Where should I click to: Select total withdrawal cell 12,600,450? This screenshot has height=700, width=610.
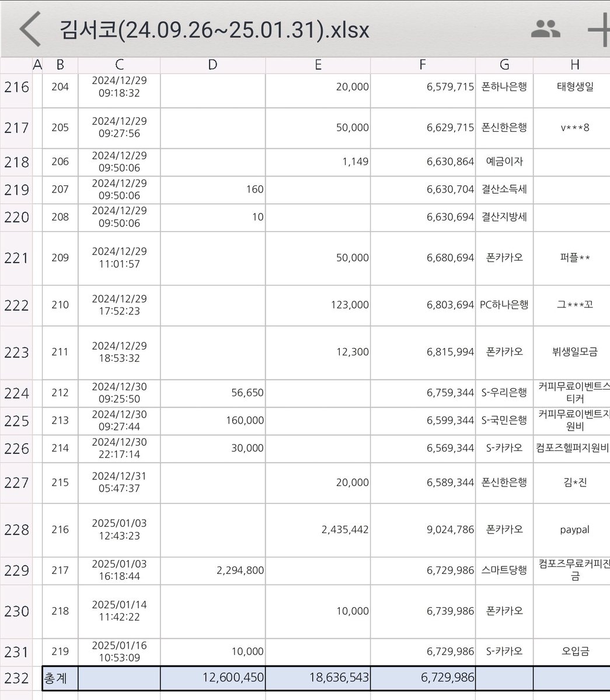click(212, 678)
